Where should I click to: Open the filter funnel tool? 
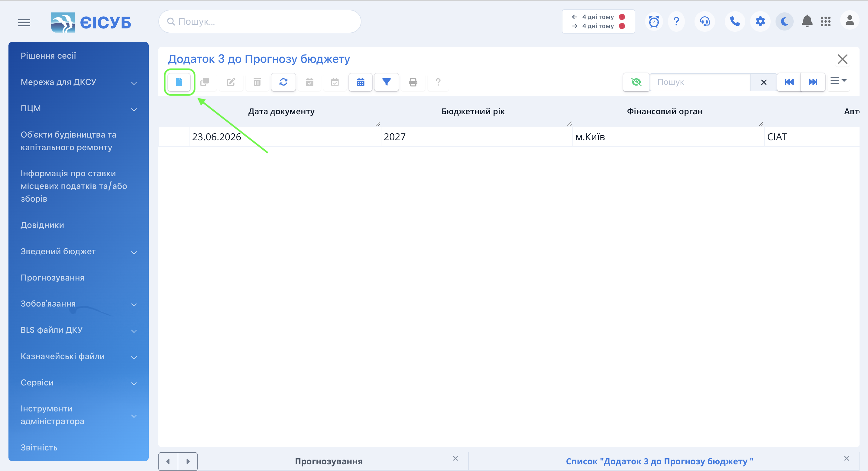tap(387, 82)
